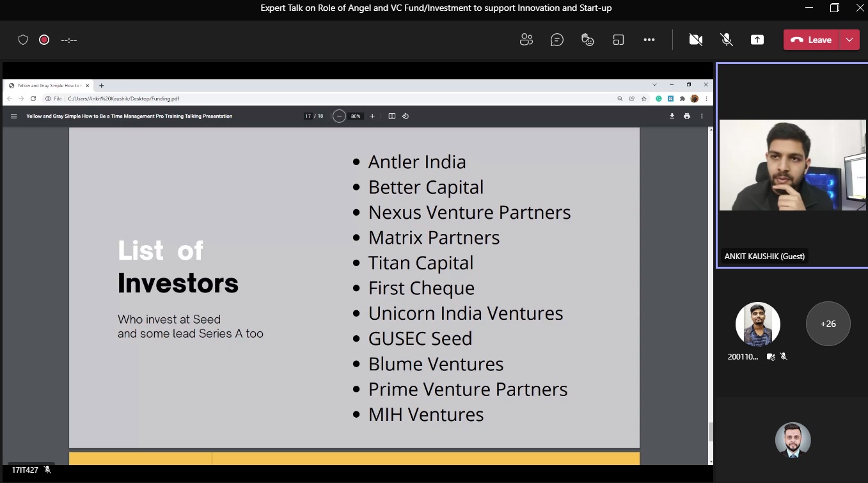Viewport: 868px width, 483px height.
Task: Unmute the microphone
Action: point(727,40)
